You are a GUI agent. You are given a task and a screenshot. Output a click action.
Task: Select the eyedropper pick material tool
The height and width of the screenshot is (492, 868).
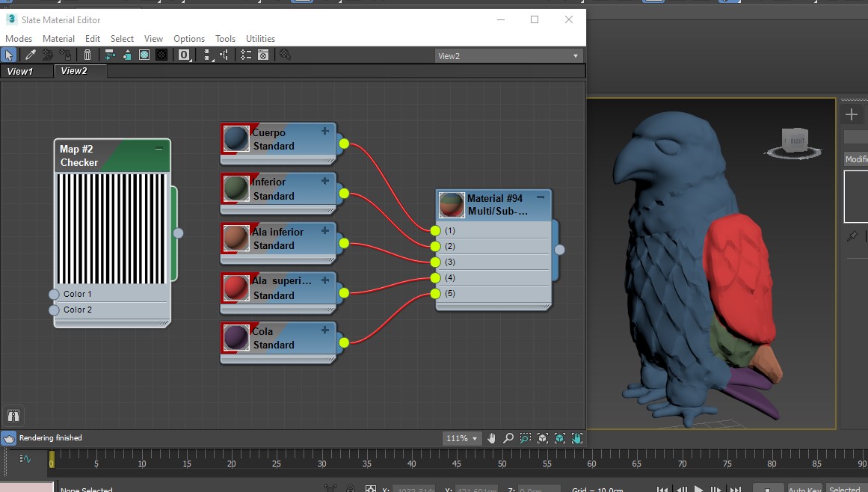point(31,55)
